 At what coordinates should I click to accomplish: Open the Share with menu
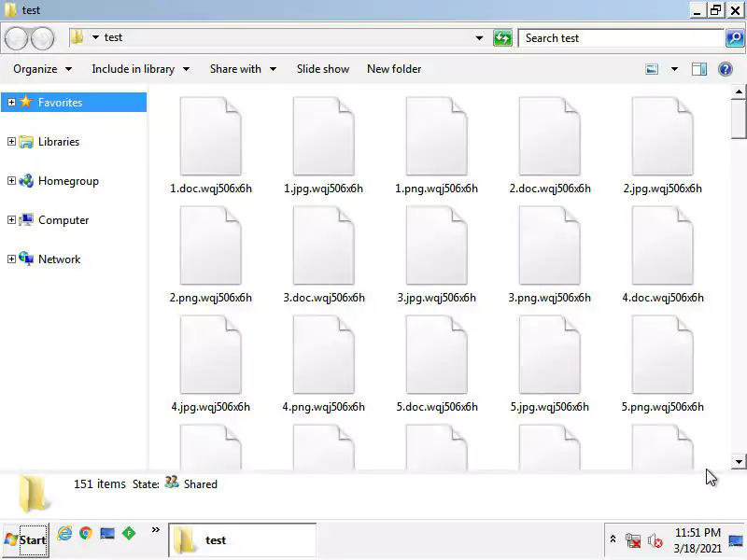click(x=243, y=69)
